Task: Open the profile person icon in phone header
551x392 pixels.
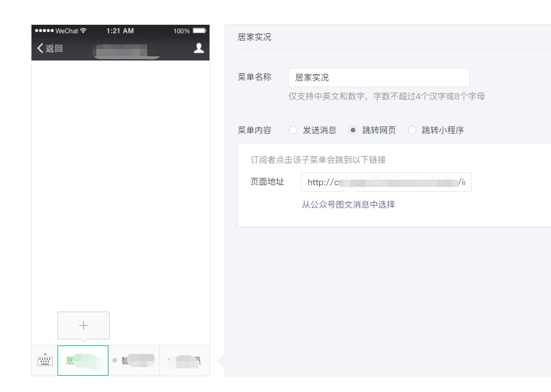Action: [x=199, y=48]
